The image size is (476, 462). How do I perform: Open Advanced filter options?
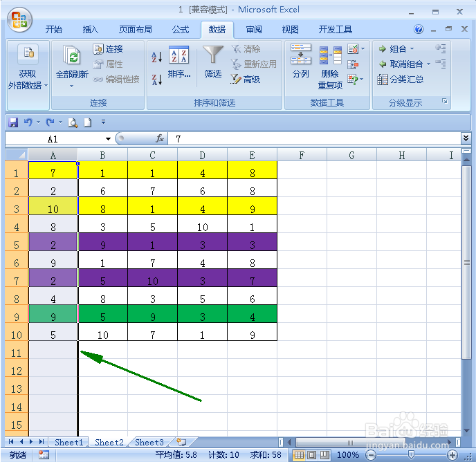click(x=246, y=80)
